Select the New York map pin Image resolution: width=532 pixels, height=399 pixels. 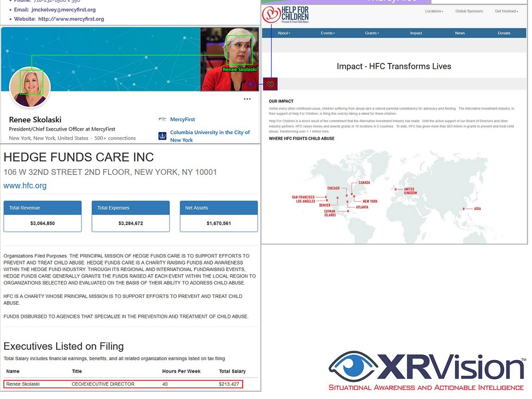click(354, 196)
